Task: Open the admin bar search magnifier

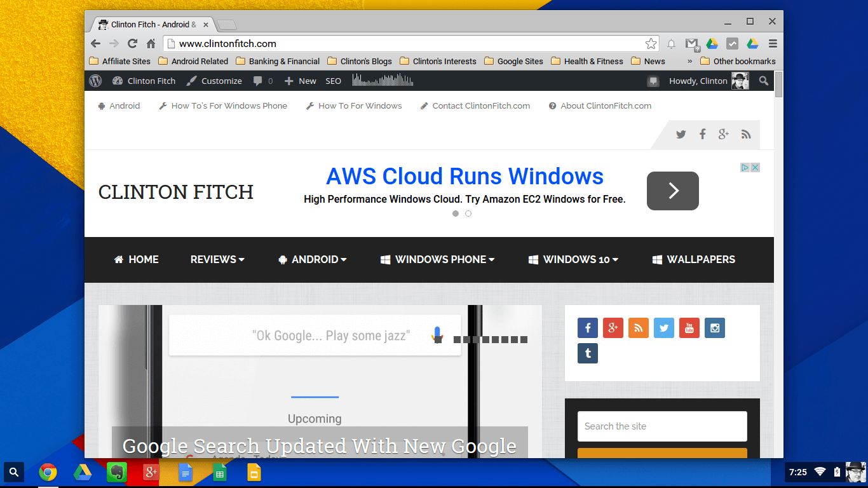Action: tap(763, 81)
